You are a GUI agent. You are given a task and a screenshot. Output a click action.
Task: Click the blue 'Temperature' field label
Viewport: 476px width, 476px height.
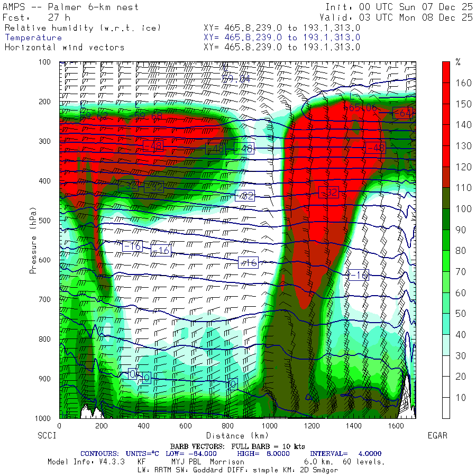(33, 38)
